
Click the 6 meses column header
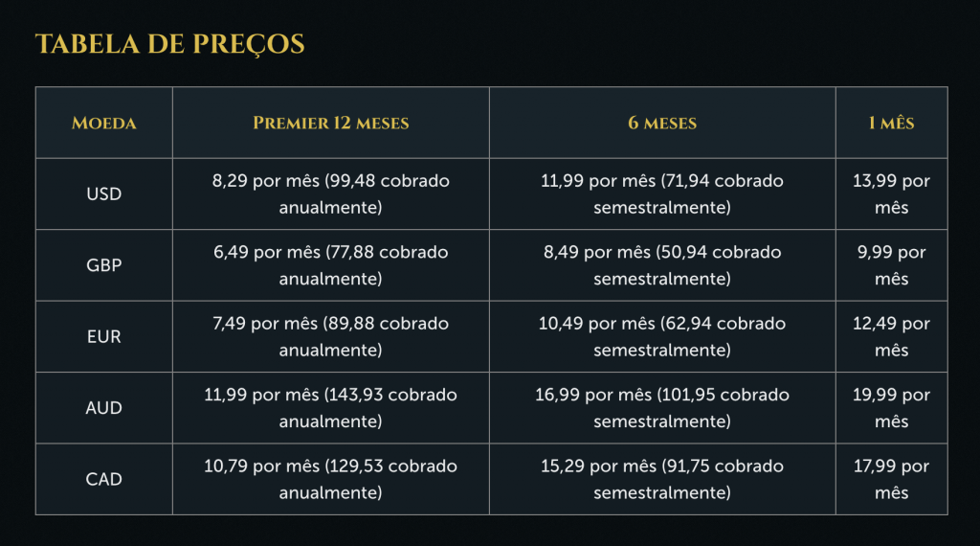click(662, 123)
